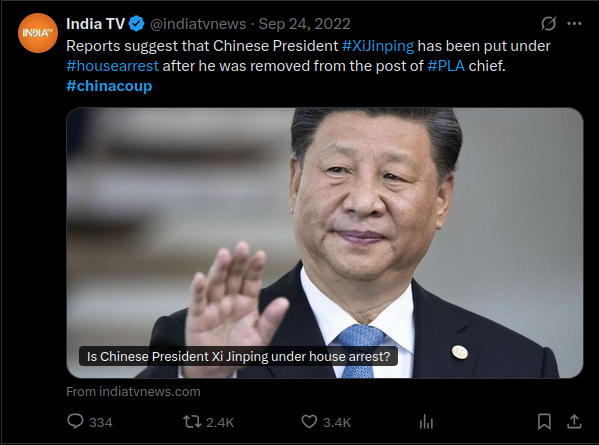Click the Grok explain post icon
The height and width of the screenshot is (445, 599).
pos(549,24)
